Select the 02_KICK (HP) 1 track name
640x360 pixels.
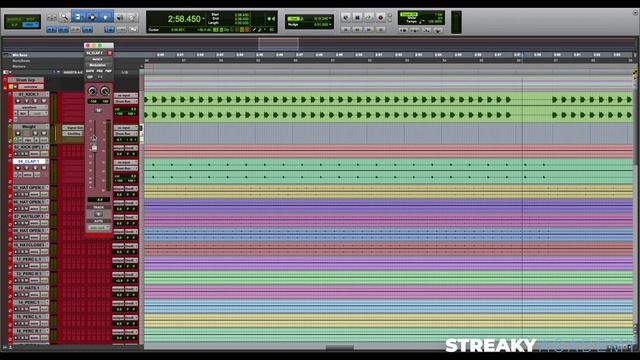pyautogui.click(x=29, y=147)
